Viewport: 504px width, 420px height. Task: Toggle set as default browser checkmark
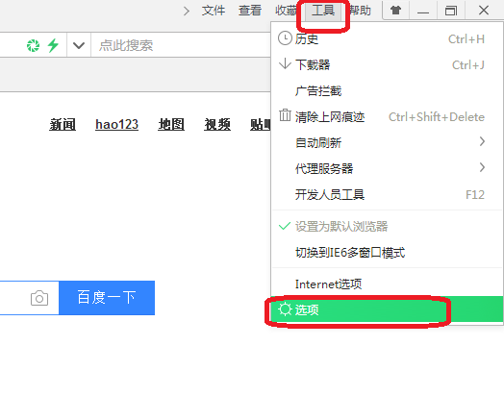[285, 226]
